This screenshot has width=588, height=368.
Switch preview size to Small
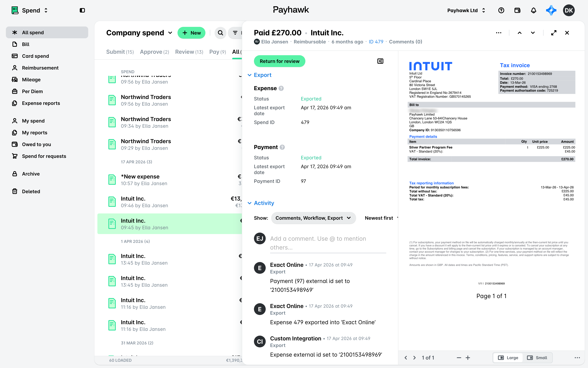click(537, 358)
